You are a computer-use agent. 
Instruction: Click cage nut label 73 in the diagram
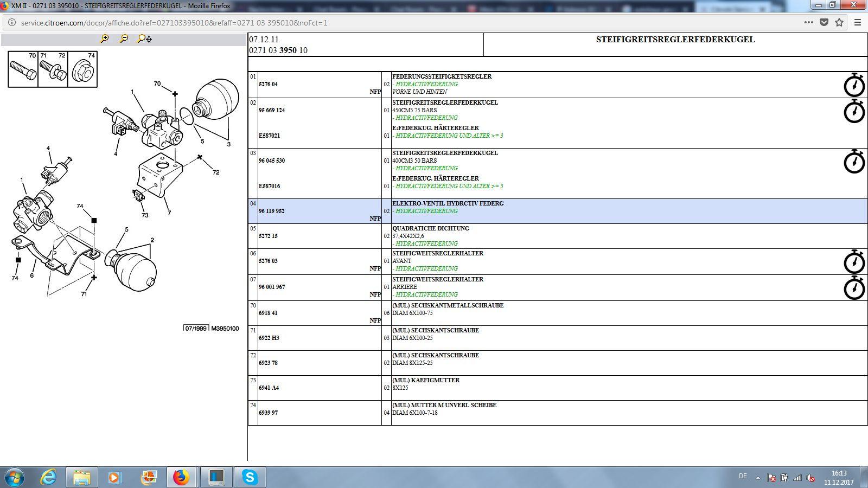(145, 215)
